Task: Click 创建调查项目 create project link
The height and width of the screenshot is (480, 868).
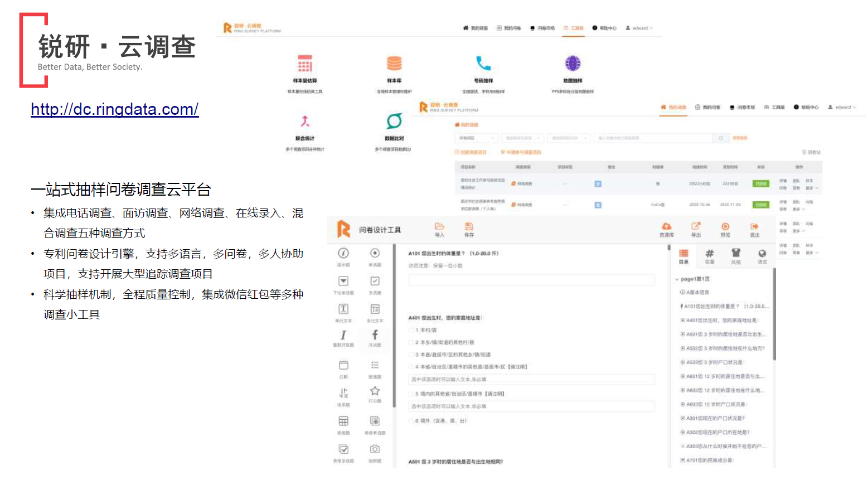Action: tap(471, 152)
